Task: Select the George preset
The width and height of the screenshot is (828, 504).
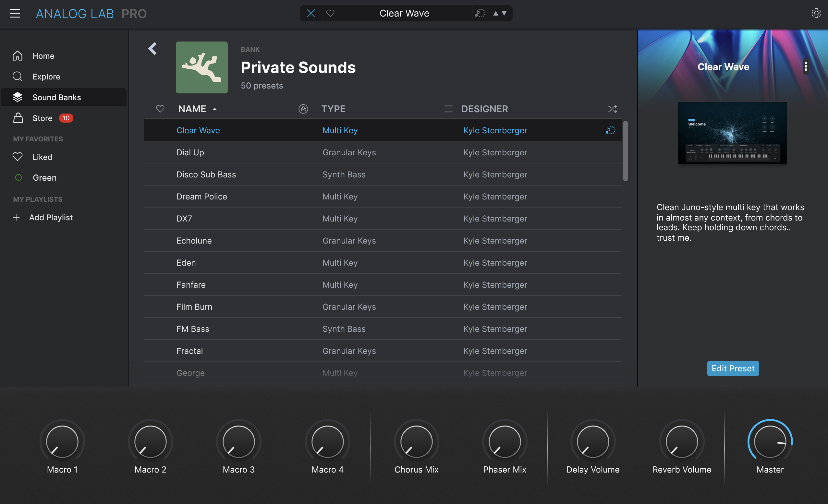Action: (x=383, y=373)
